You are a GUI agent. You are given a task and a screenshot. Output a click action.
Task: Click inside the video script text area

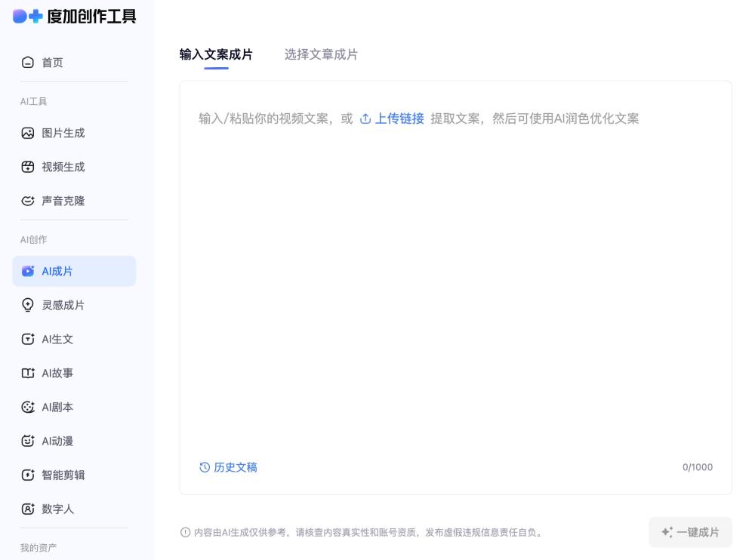tap(455, 287)
